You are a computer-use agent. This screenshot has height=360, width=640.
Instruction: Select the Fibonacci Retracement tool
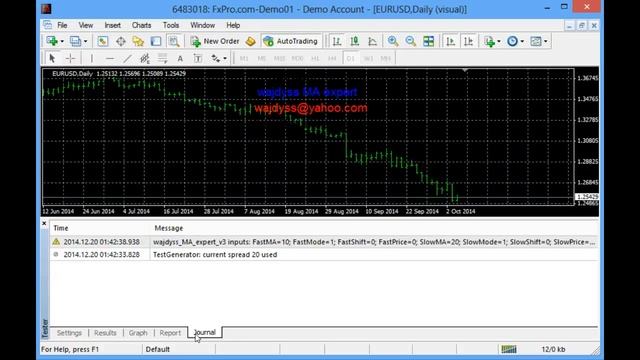click(162, 58)
